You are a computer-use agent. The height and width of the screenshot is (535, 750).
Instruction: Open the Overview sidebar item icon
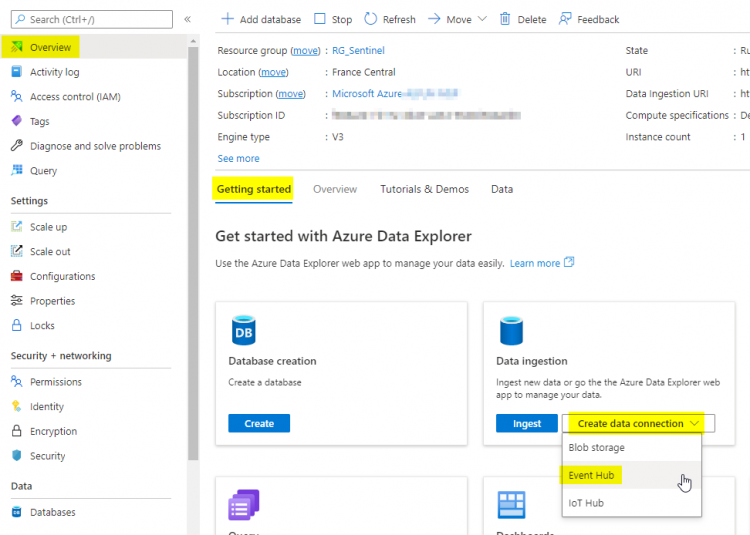click(x=17, y=47)
